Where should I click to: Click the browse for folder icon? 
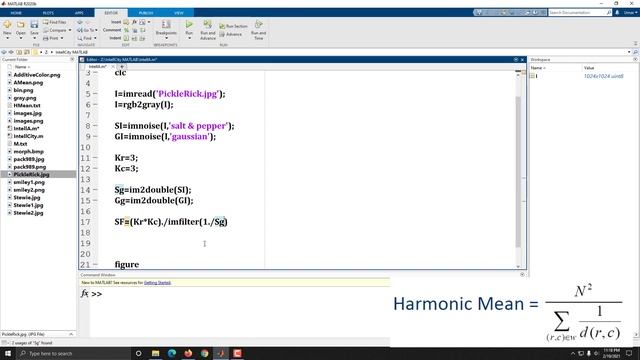tap(27, 52)
